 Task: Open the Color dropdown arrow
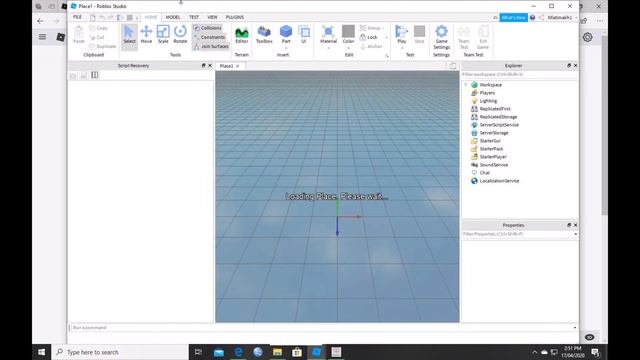348,48
